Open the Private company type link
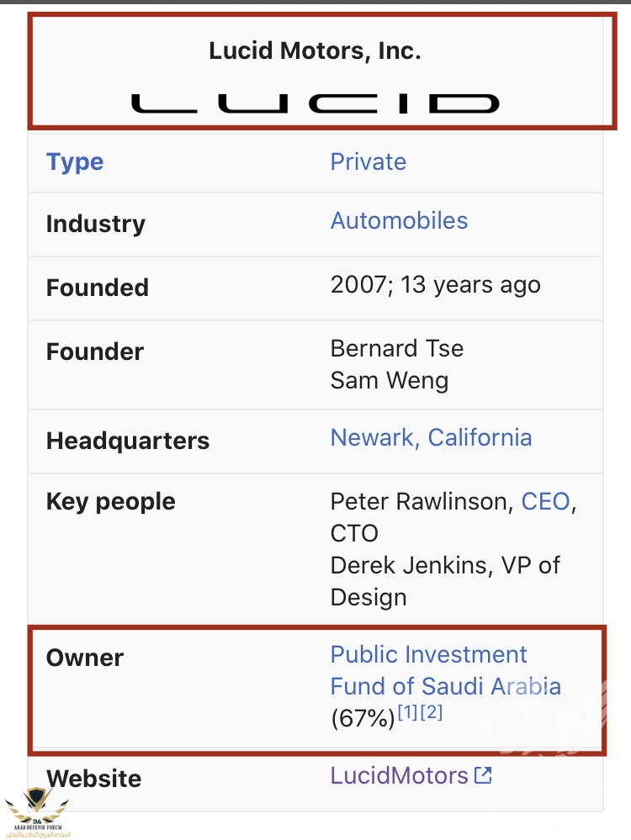This screenshot has height=840, width=631. (369, 161)
